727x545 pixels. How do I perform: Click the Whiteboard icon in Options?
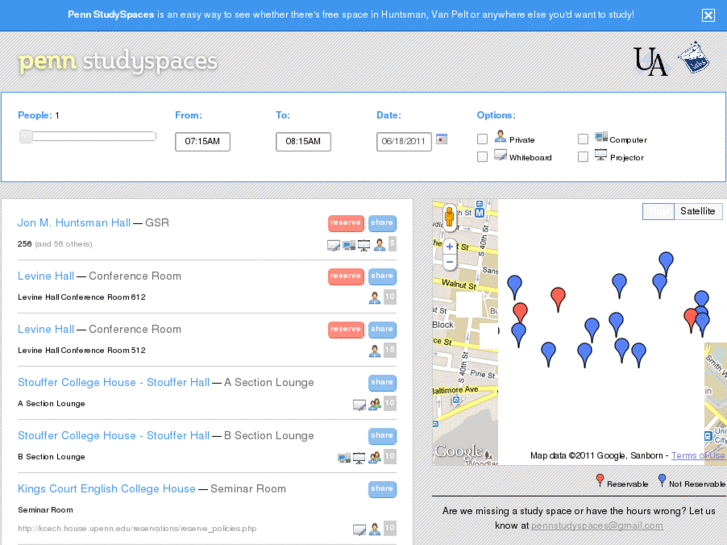click(500, 155)
